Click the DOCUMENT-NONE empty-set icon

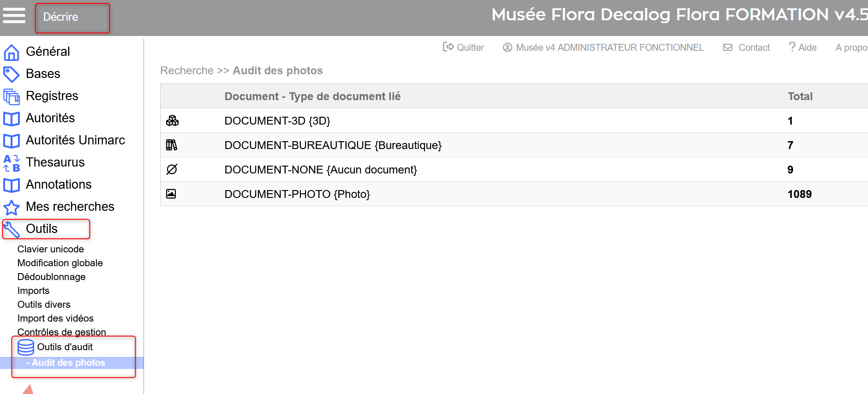click(172, 169)
